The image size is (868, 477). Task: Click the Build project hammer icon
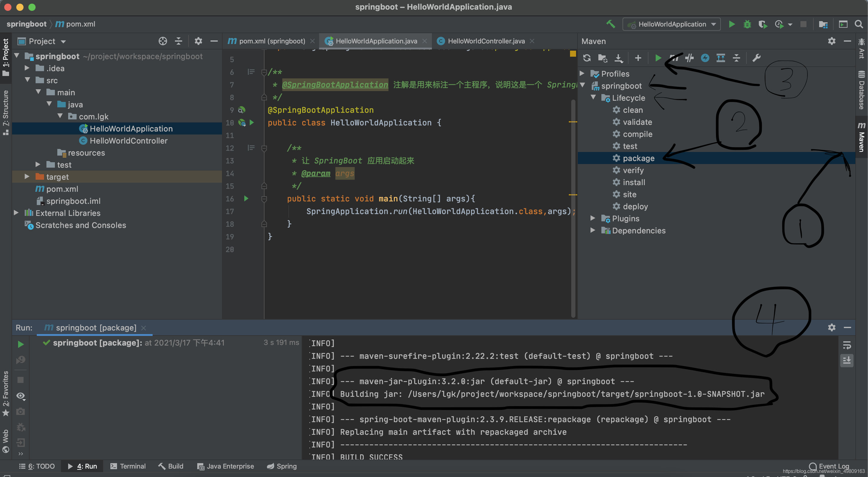click(610, 24)
